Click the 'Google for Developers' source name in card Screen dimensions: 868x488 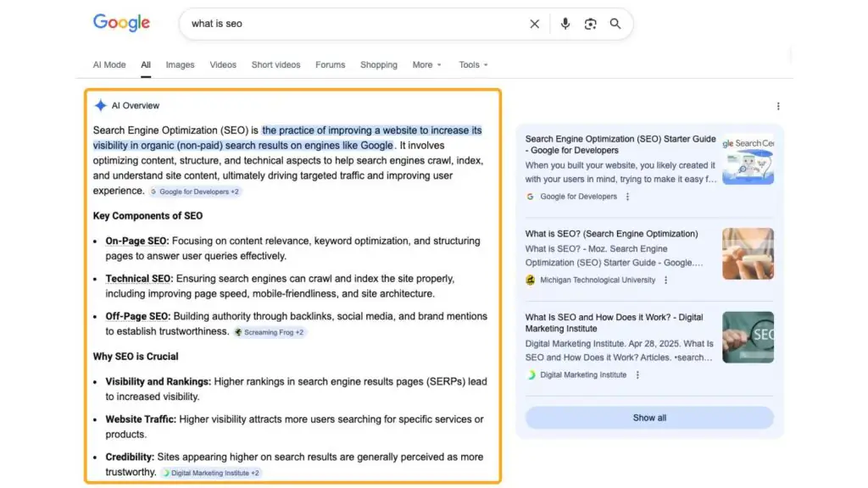tap(578, 197)
